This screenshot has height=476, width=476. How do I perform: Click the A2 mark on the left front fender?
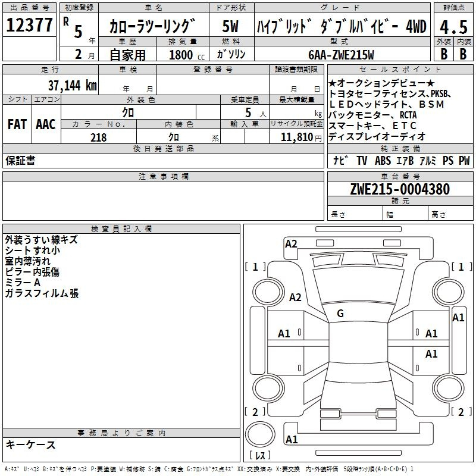(x=295, y=297)
